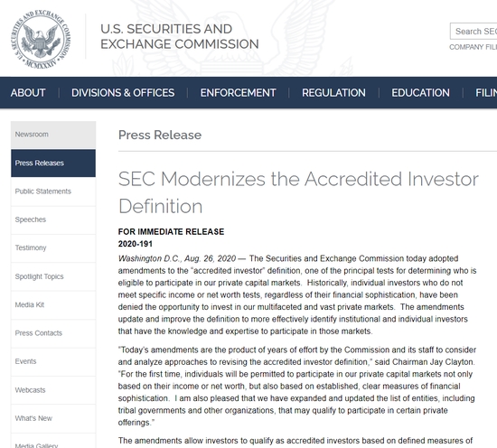This screenshot has height=448, width=497.
Task: Select the Enforcement nav item
Action: (238, 93)
